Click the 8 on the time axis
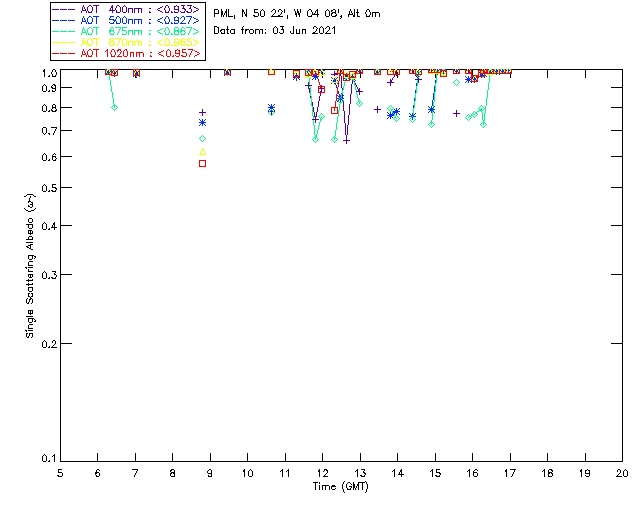This screenshot has width=640, height=512. pos(173,473)
